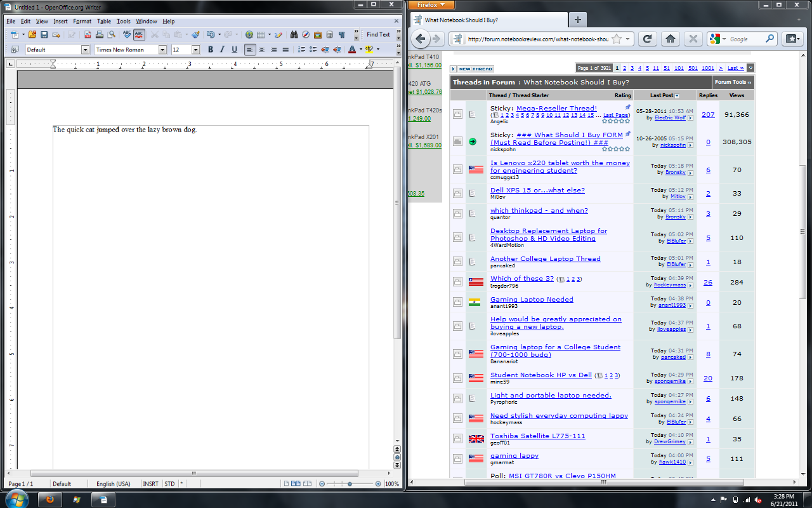Open the Format menu in Writer
Image resolution: width=812 pixels, height=508 pixels.
point(82,22)
